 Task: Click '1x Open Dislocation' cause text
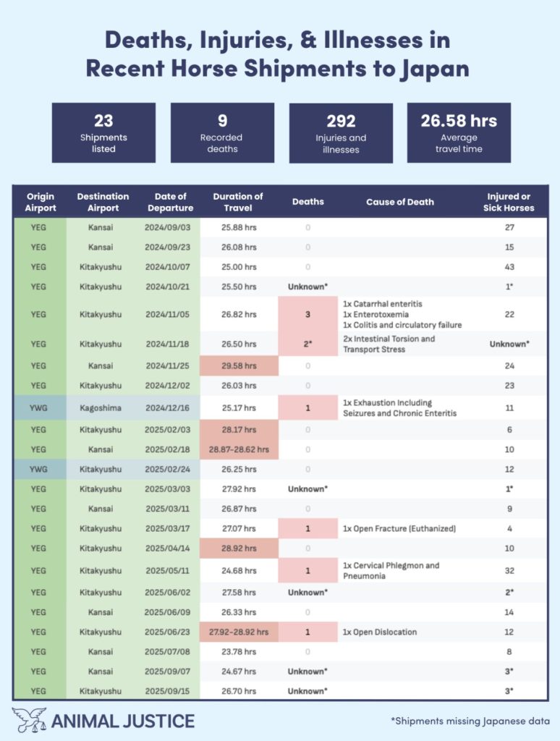click(x=380, y=632)
